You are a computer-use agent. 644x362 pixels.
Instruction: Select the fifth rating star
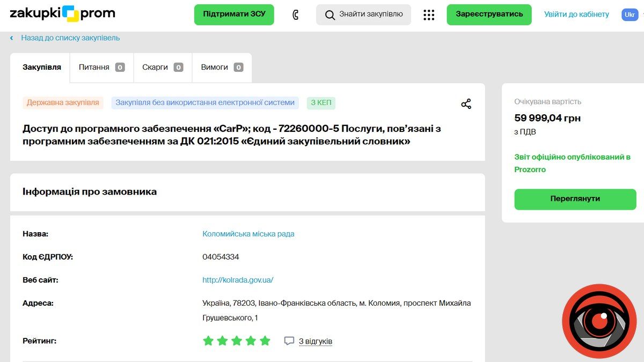265,340
